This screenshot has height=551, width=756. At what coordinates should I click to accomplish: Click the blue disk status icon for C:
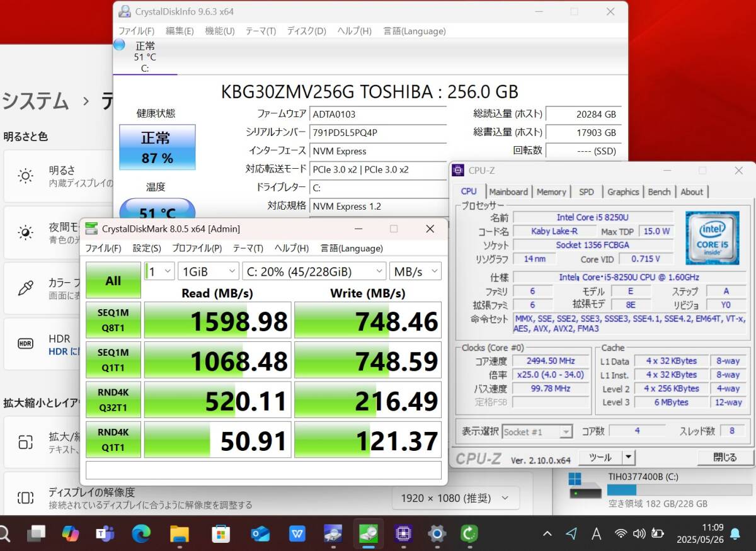[x=120, y=45]
